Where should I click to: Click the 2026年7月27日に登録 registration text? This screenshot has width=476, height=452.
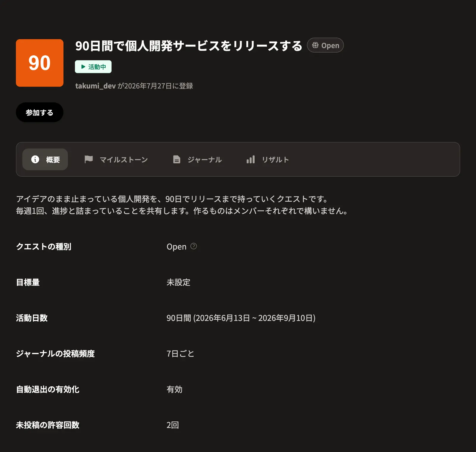[159, 86]
